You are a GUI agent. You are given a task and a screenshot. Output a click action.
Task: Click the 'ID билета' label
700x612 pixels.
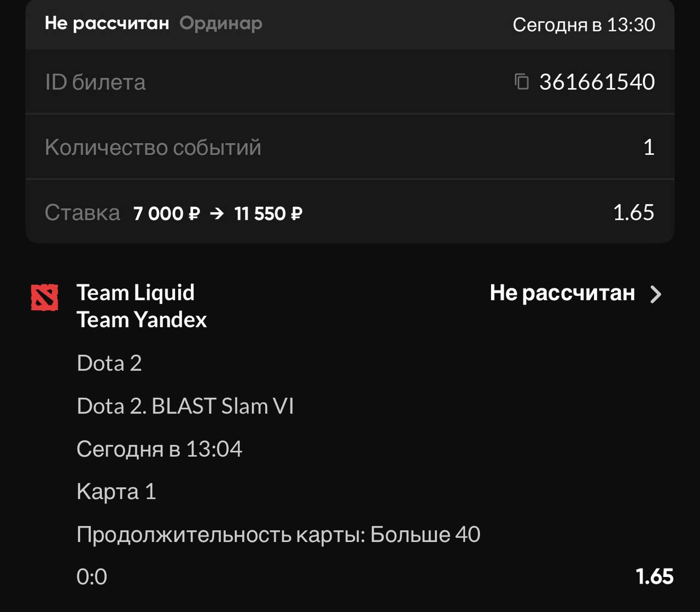pyautogui.click(x=95, y=82)
